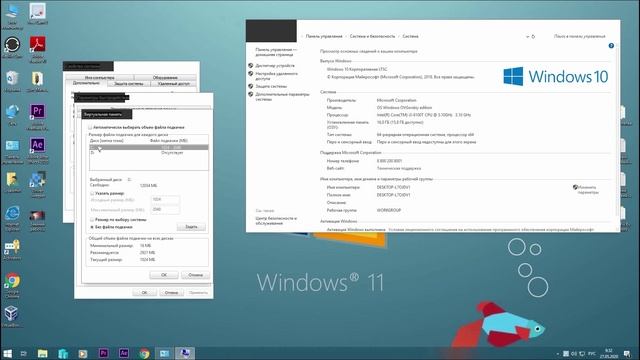The height and width of the screenshot is (360, 640).
Task: Click the 'Применить' button in the Performance Options dialog
Action: pyautogui.click(x=198, y=293)
